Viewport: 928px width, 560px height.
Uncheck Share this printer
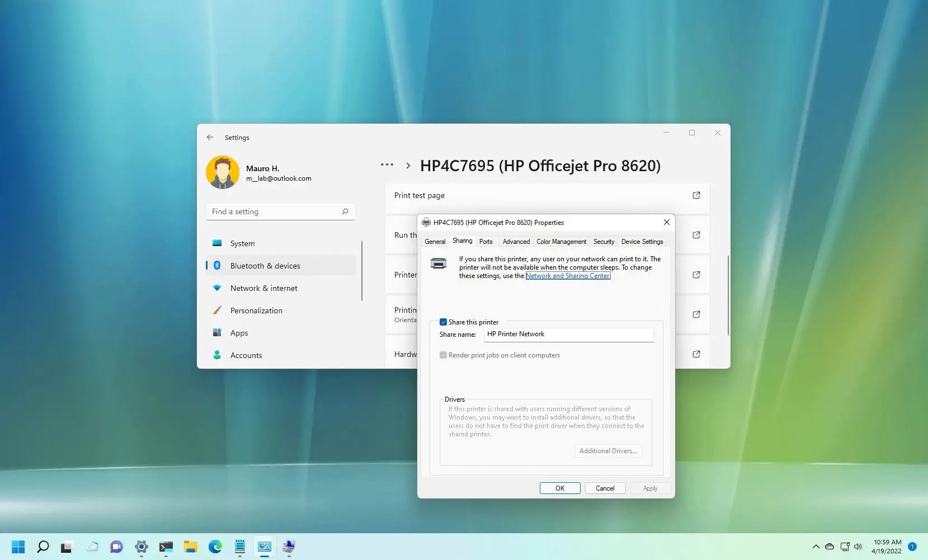coord(443,322)
